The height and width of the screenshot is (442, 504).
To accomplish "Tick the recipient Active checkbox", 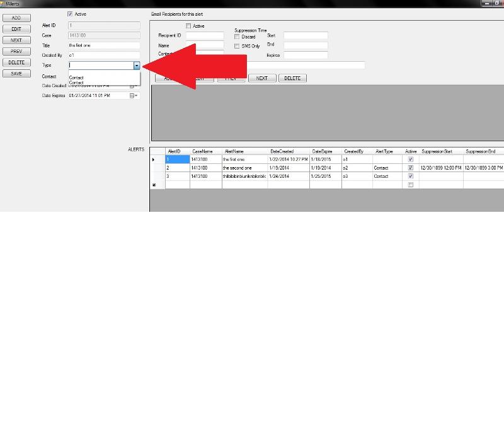I will pos(188,26).
